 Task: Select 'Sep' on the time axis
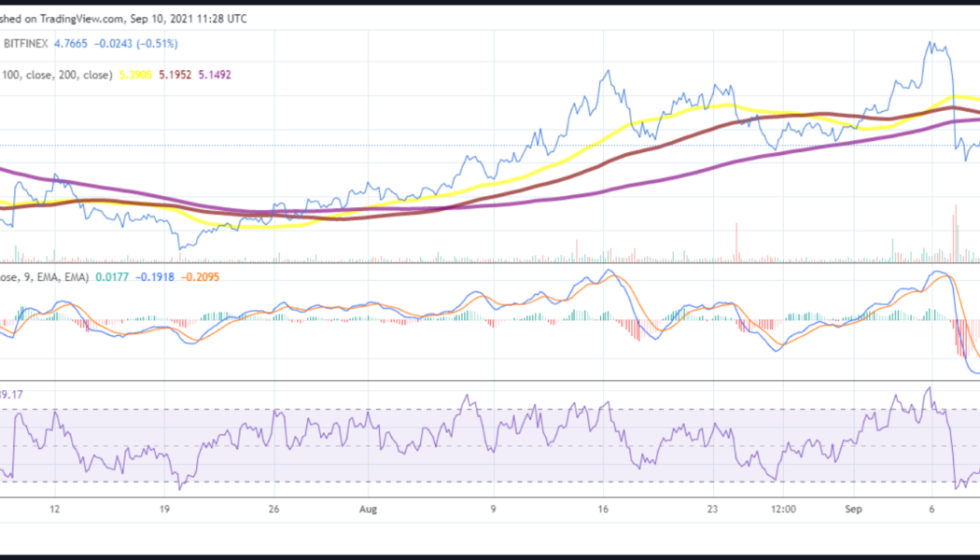pyautogui.click(x=855, y=510)
